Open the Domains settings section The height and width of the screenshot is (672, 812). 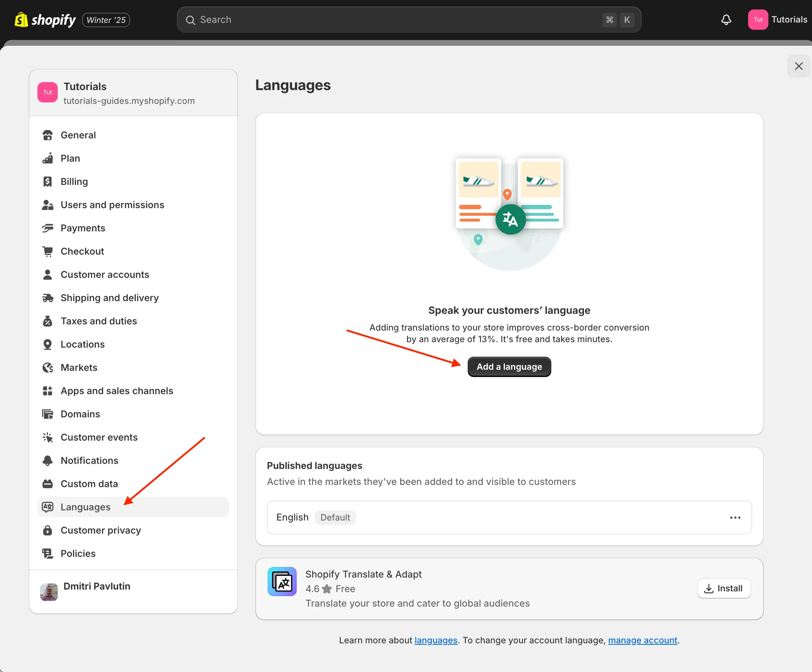tap(80, 414)
